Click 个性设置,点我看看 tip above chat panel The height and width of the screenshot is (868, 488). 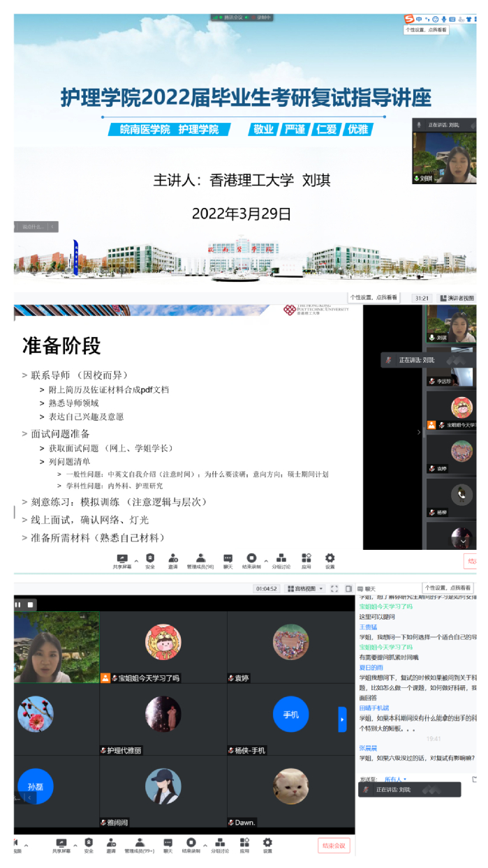448,588
